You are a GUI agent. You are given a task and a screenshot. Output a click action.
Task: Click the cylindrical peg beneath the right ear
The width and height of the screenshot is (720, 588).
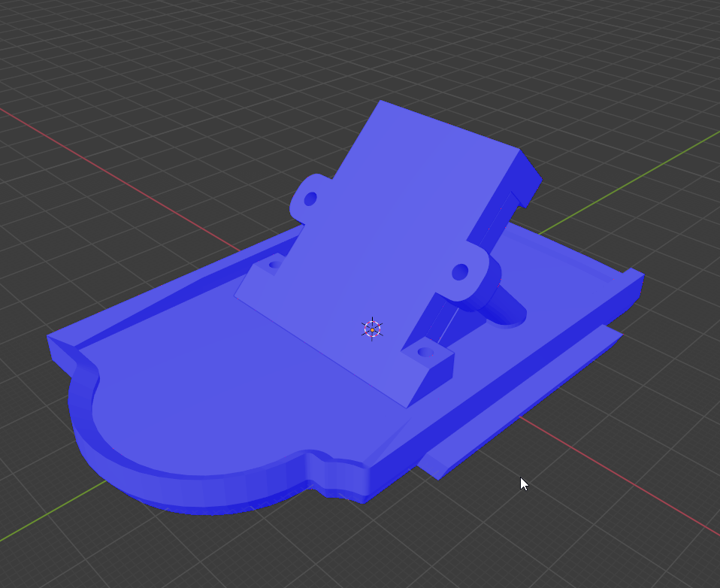coord(507,308)
